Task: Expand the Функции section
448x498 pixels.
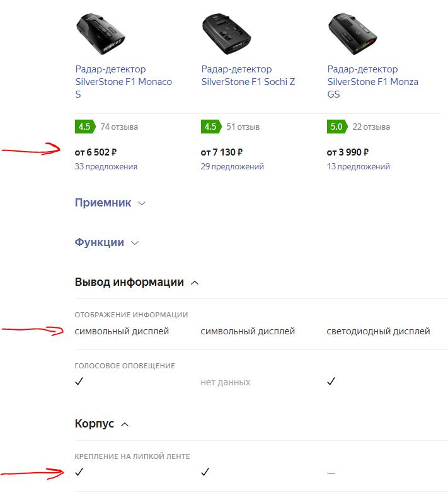Action: pyautogui.click(x=106, y=242)
